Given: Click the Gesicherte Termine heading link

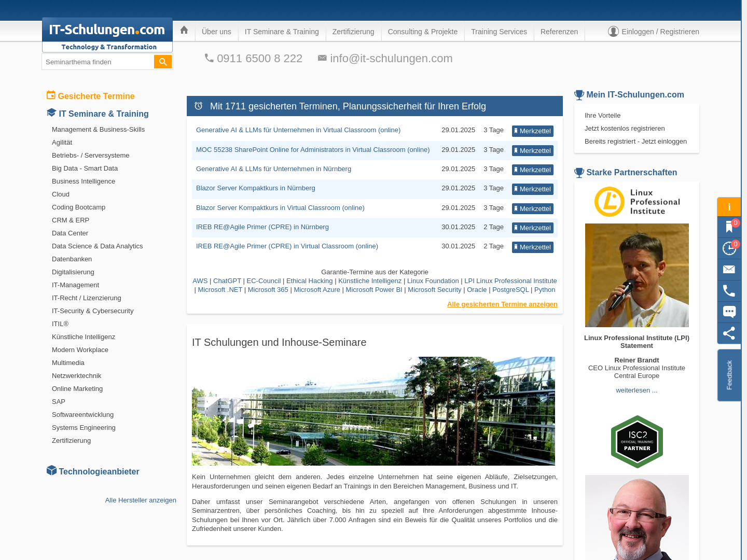Looking at the screenshot, I should [96, 96].
